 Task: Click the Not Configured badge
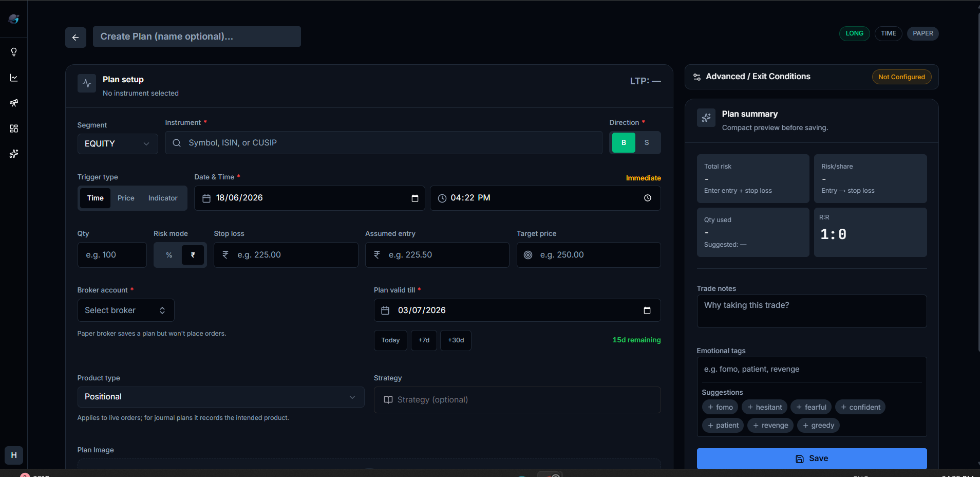pyautogui.click(x=901, y=77)
